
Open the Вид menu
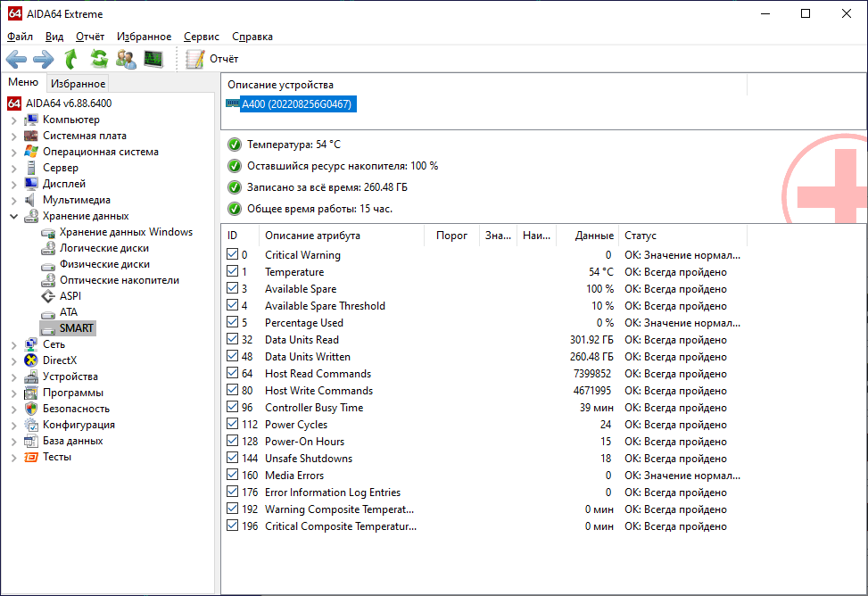point(54,37)
